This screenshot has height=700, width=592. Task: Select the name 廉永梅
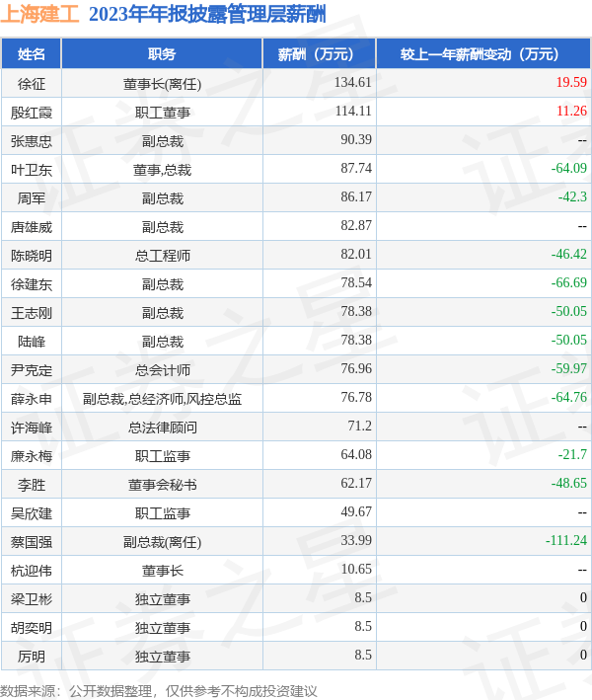[32, 456]
